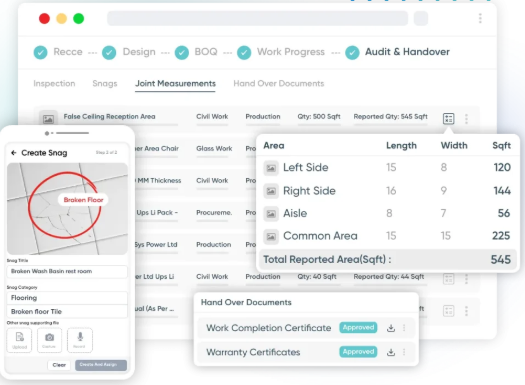Screen dimensions: 525x385
Task: Click the Right Side area row label
Action: tap(309, 191)
